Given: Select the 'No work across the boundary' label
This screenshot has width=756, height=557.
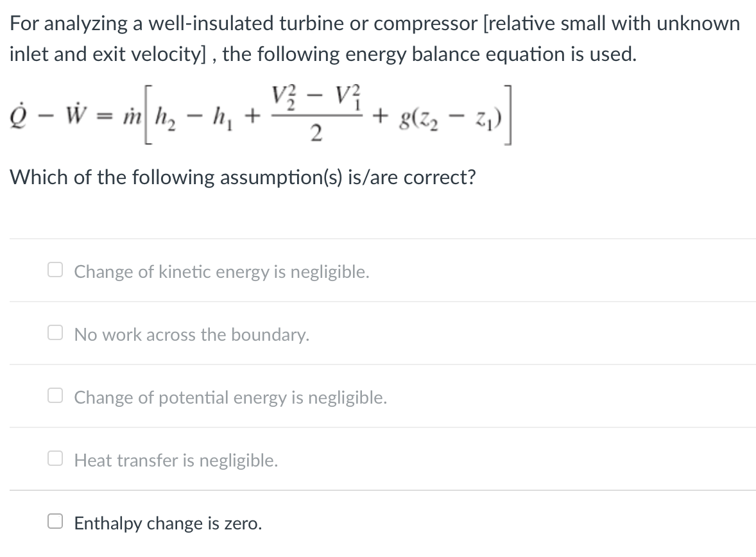Looking at the screenshot, I should [192, 334].
